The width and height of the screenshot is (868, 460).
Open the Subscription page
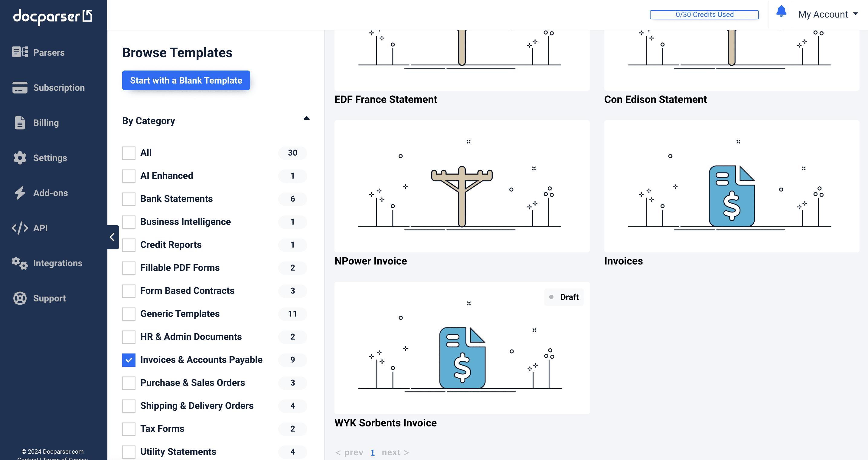point(59,87)
